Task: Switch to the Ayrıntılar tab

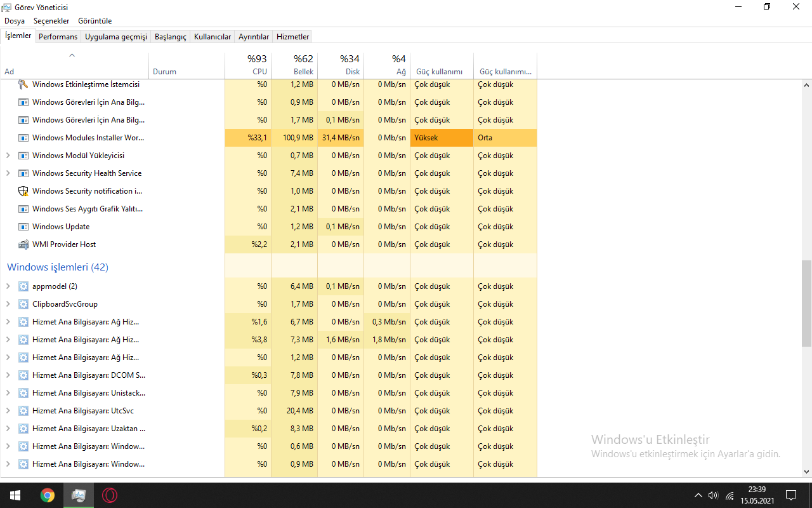Action: tap(254, 37)
